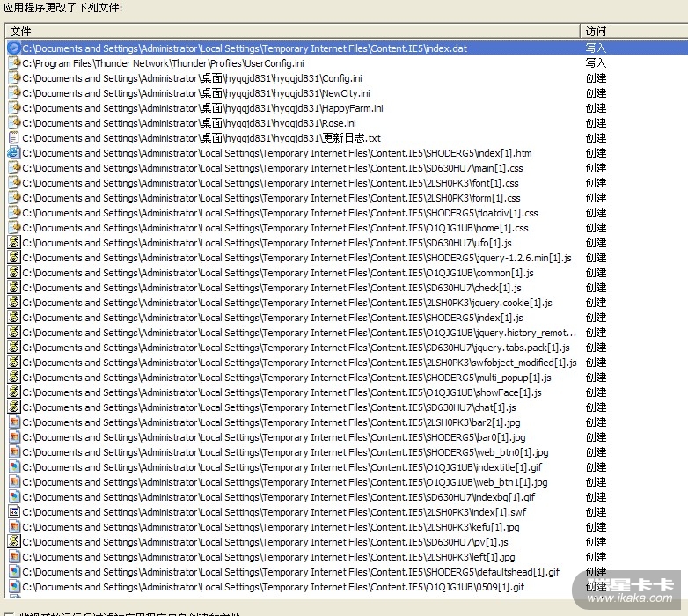
Task: Select the defaultshead[1].gif path
Action: [x=291, y=572]
